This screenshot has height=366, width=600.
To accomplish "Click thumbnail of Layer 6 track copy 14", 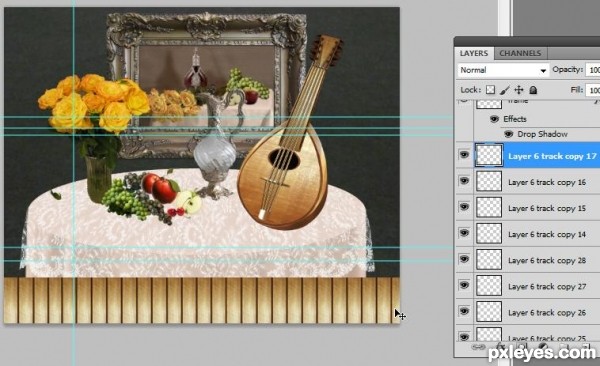I will [489, 233].
